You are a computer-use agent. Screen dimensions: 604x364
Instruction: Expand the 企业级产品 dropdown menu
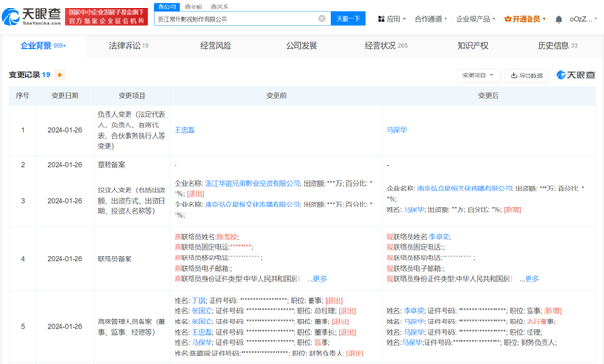coord(476,19)
